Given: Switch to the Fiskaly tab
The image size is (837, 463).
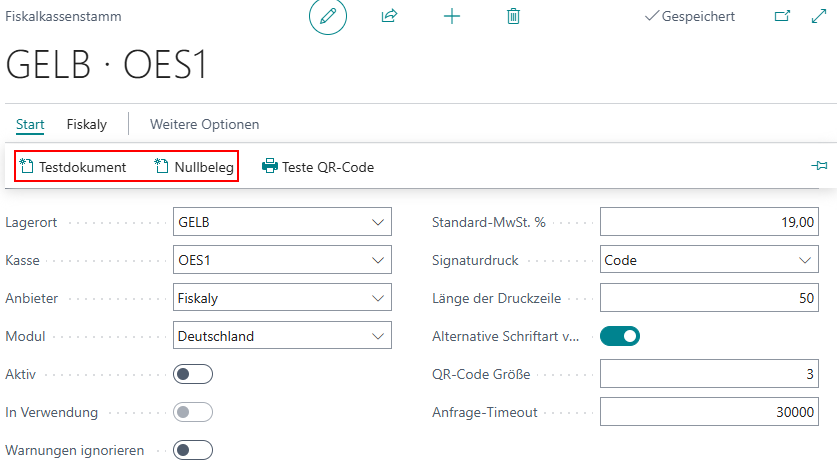Looking at the screenshot, I should click(x=87, y=124).
